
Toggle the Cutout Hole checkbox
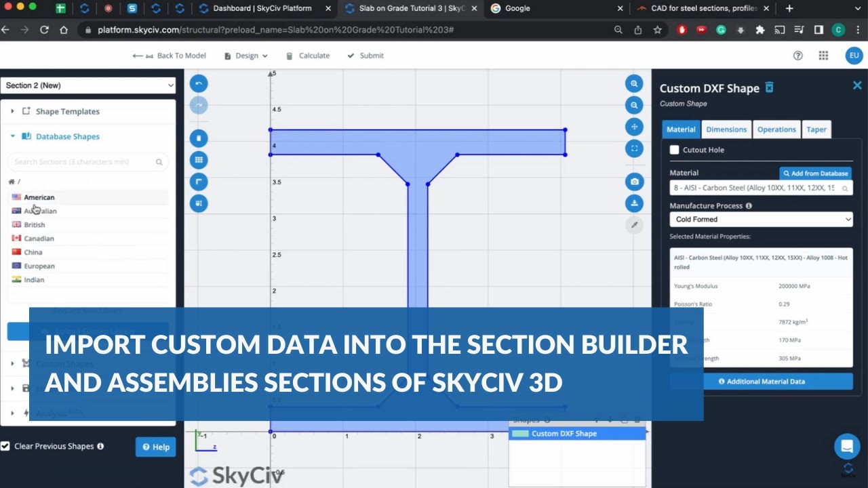tap(674, 150)
